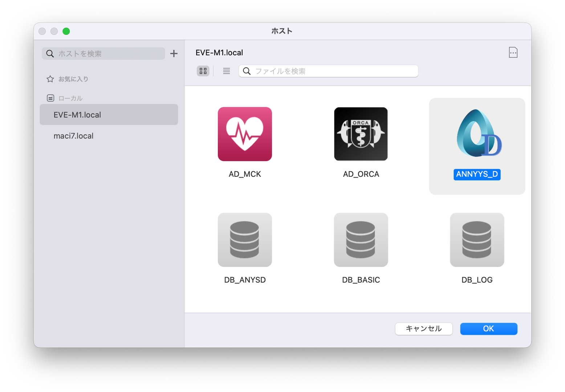This screenshot has width=565, height=392.
Task: Switch to list view
Action: (x=227, y=71)
